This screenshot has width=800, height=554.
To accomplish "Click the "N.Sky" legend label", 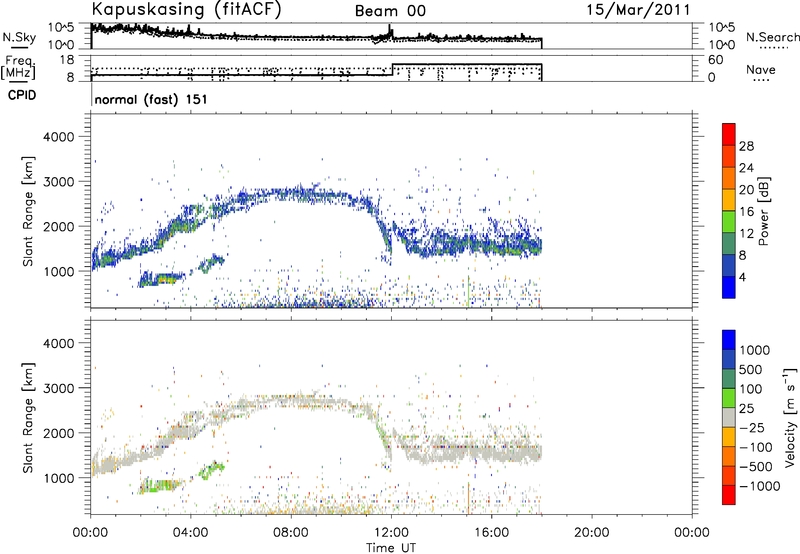I will pyautogui.click(x=19, y=37).
